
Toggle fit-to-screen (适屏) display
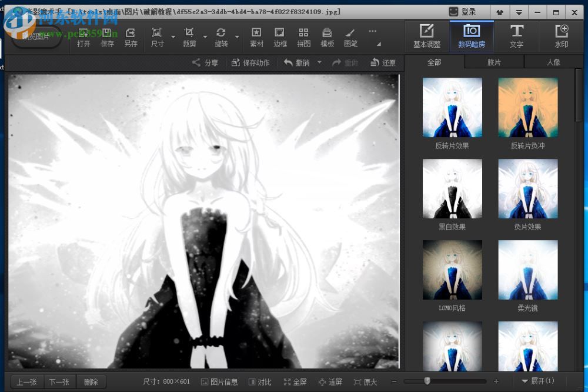(x=330, y=381)
